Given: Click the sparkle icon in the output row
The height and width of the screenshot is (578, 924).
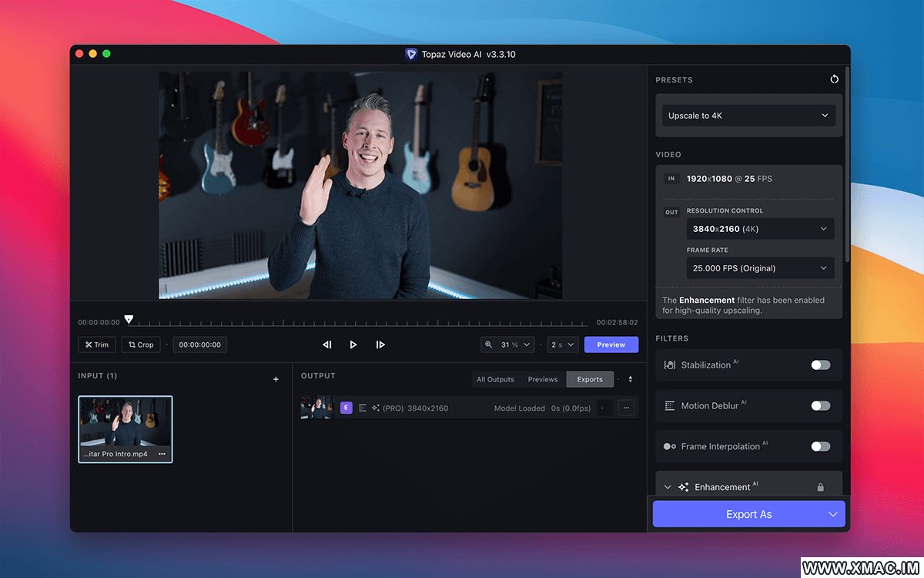Looking at the screenshot, I should click(376, 408).
